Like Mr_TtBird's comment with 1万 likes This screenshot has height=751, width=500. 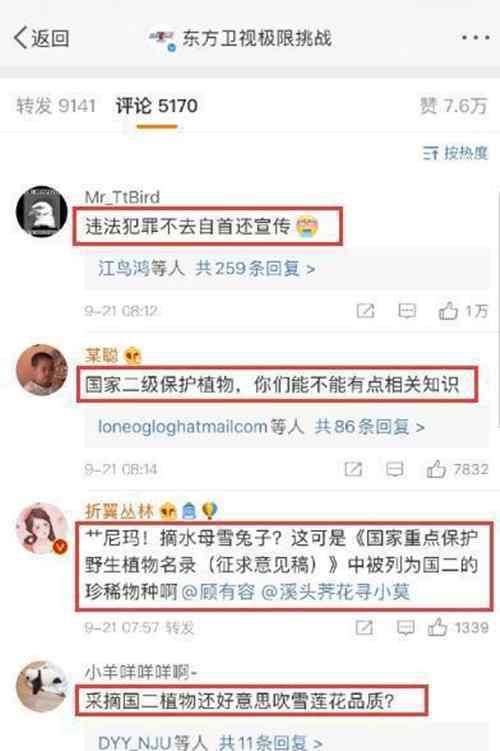click(x=463, y=311)
